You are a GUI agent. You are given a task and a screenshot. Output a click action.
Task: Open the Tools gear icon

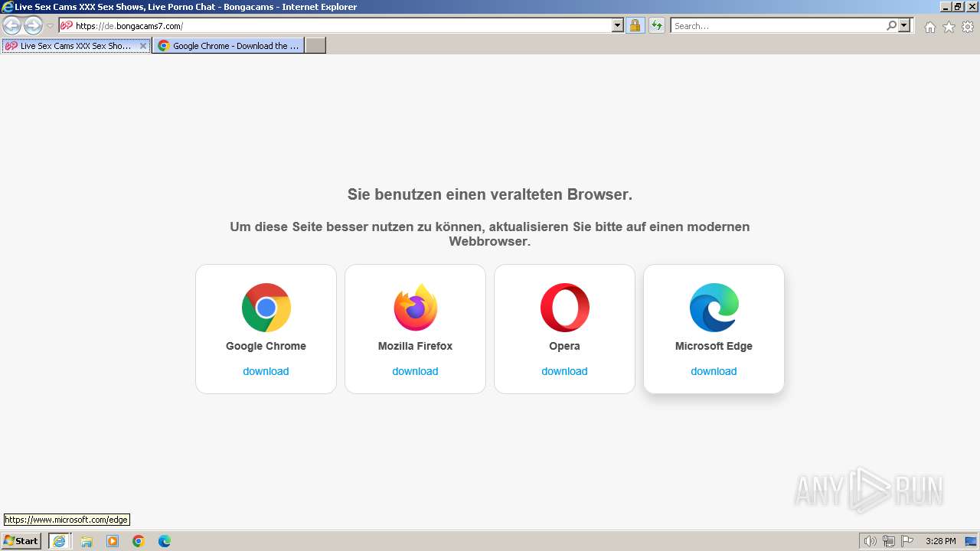click(968, 27)
